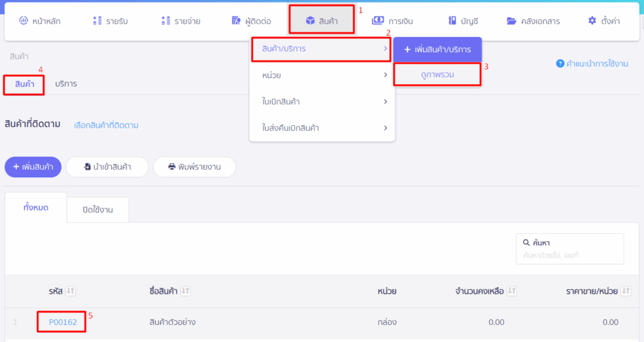This screenshot has height=342, width=644.
Task: Expand the ใบเบิกสินค้า submenu
Action: coord(322,102)
